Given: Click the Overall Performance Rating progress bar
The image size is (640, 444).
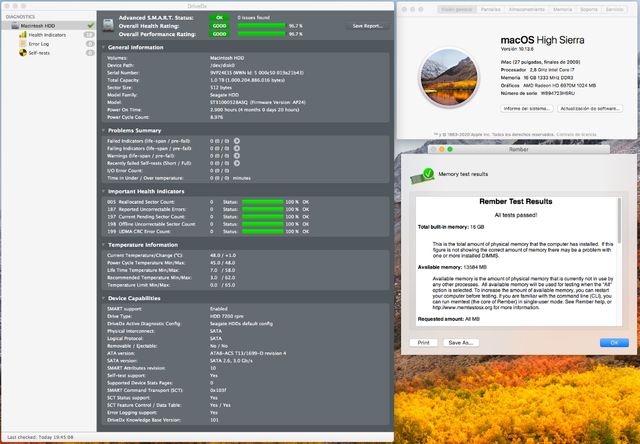Looking at the screenshot, I should click(261, 34).
